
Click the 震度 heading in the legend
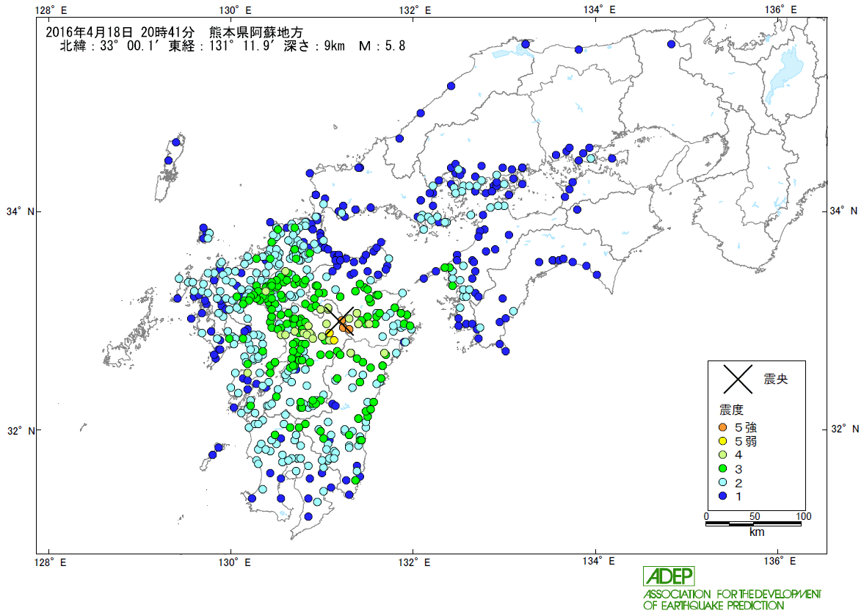click(731, 410)
